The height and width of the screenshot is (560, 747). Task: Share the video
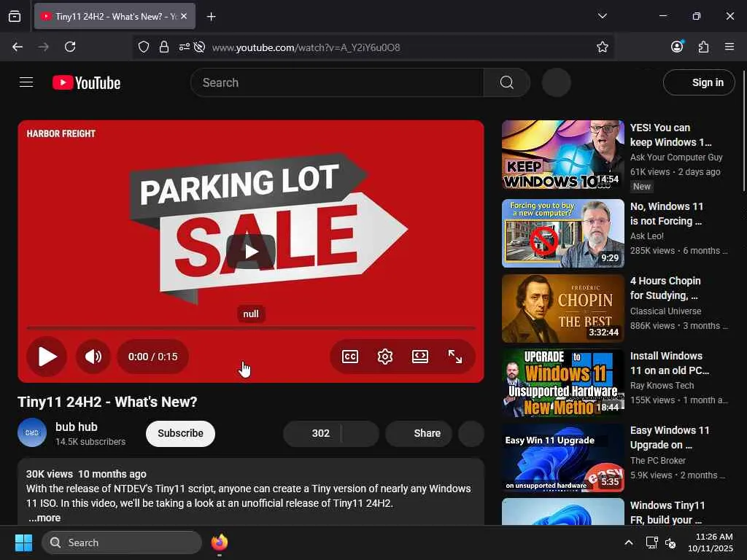coord(419,433)
